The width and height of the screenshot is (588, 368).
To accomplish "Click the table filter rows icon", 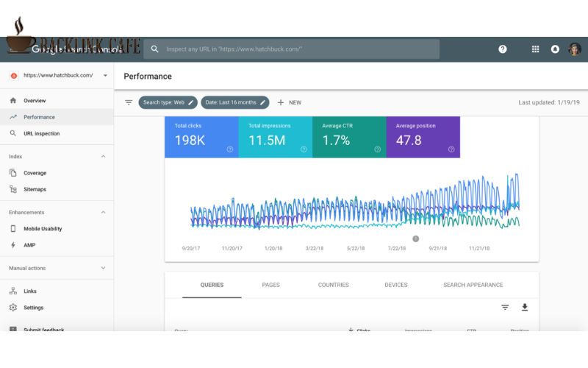I will [505, 307].
